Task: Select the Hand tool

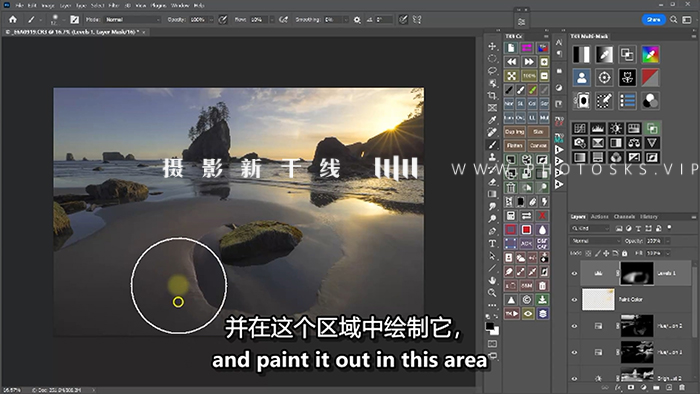Action: pos(492,280)
